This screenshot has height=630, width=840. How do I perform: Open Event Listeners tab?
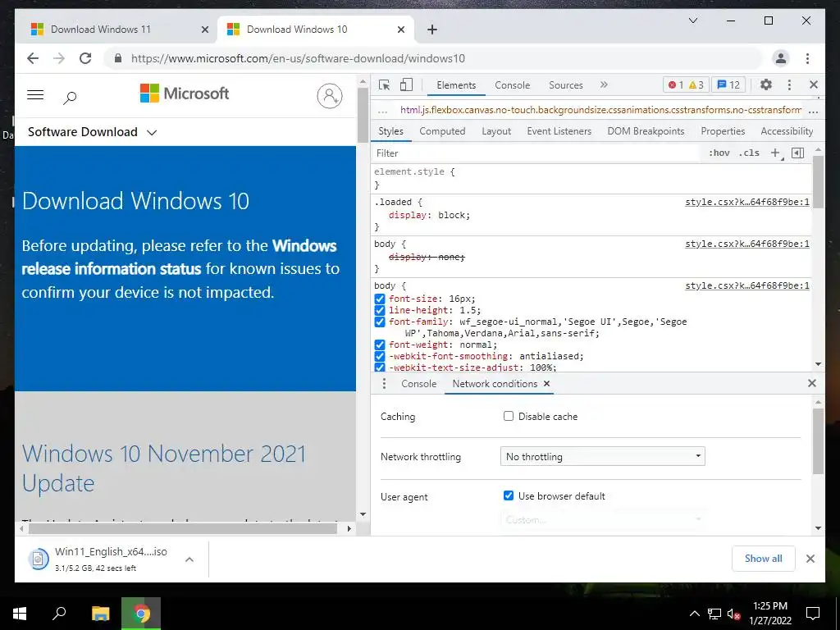(559, 131)
